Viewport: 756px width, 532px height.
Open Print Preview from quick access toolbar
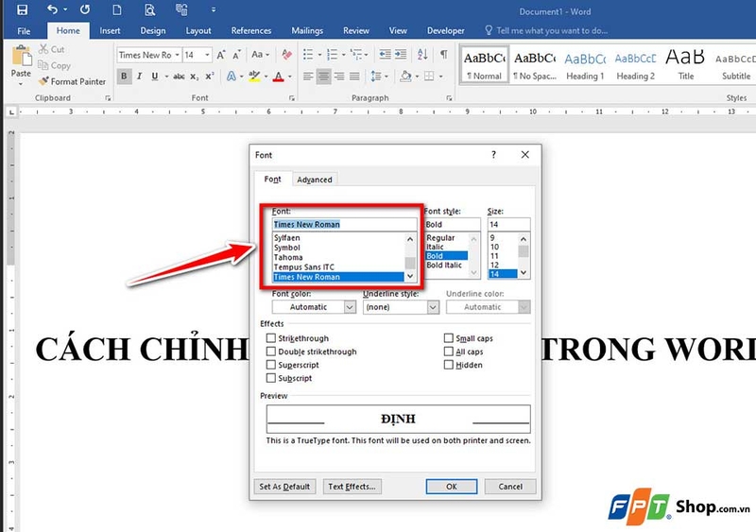pyautogui.click(x=149, y=9)
